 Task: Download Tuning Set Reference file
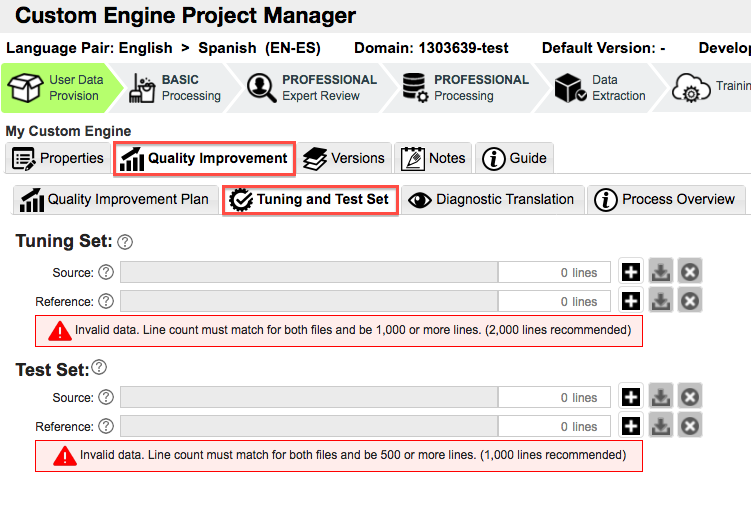coord(661,301)
